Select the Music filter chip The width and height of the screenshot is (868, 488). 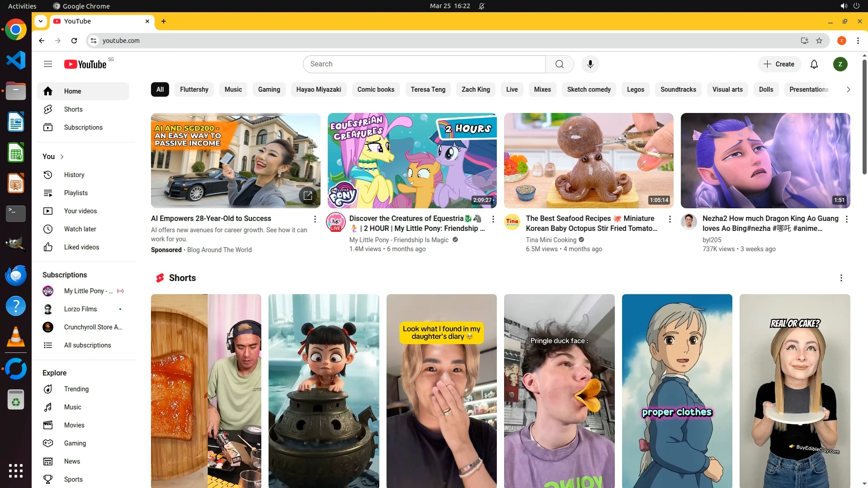[233, 89]
